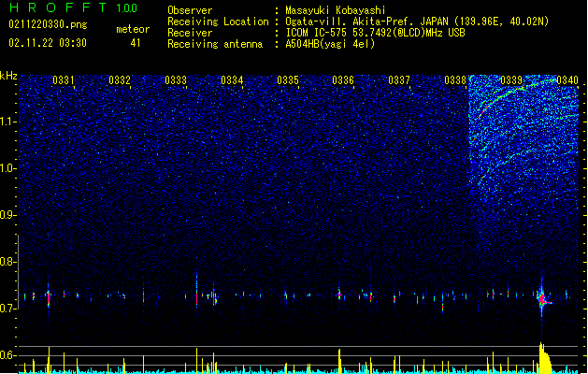This screenshot has width=588, height=374.
Task: Click the 0337 time marker
Action: 399,80
